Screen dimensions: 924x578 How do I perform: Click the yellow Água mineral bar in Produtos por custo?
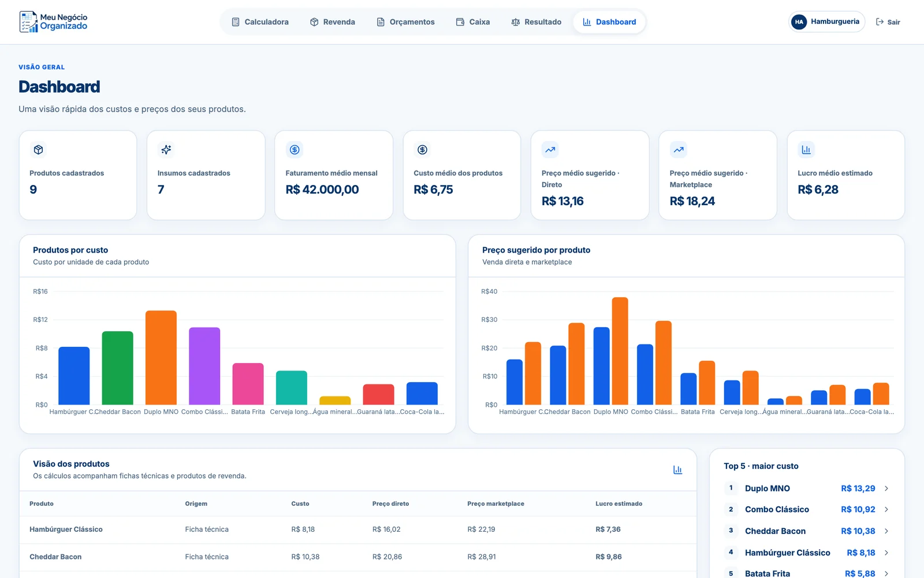point(335,400)
